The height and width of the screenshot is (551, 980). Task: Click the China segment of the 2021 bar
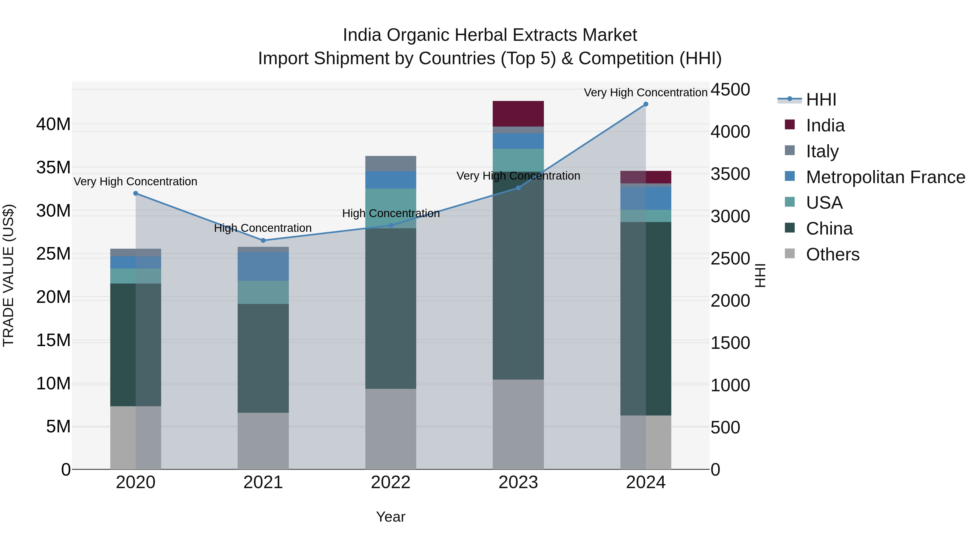(263, 358)
